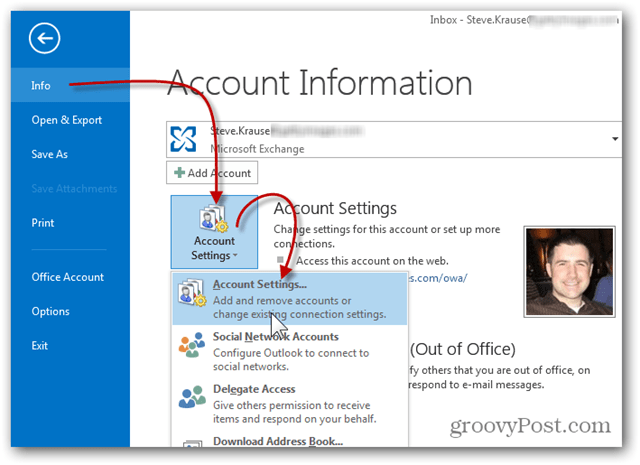The height and width of the screenshot is (465, 640).
Task: Click the user profile photo
Action: tap(569, 271)
